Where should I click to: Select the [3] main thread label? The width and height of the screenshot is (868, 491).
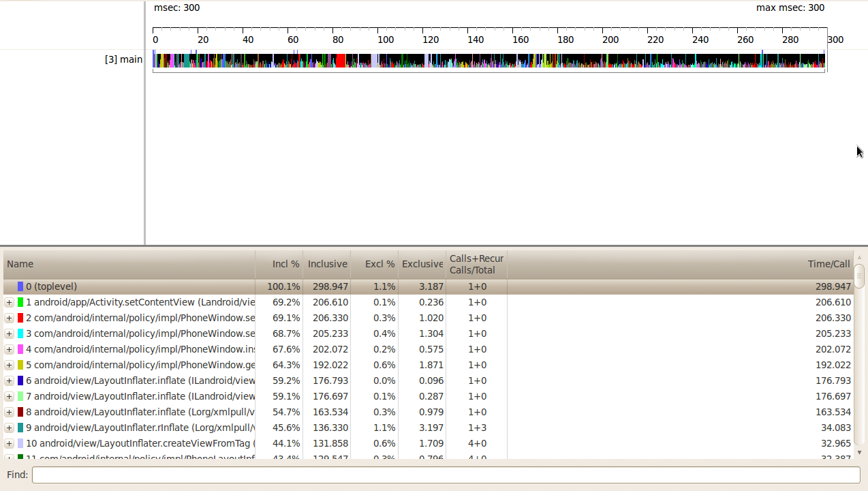tap(123, 59)
